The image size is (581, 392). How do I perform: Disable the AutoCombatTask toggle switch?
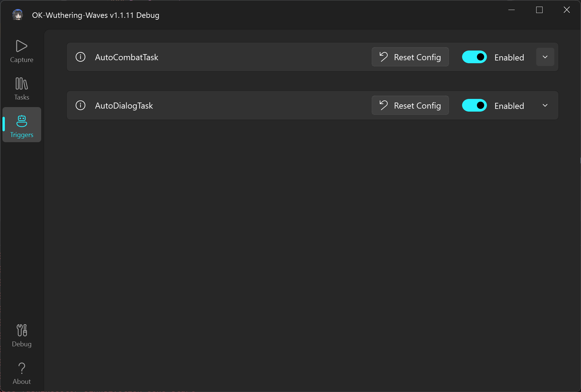(x=474, y=57)
